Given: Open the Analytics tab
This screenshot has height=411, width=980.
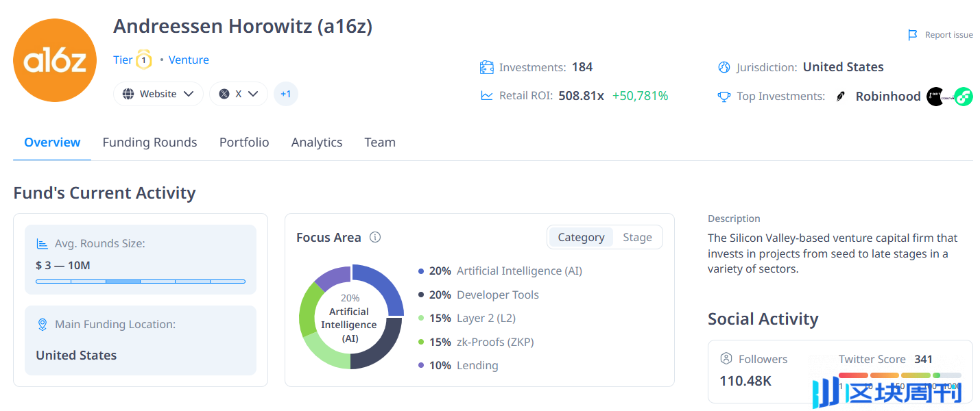Looking at the screenshot, I should 317,142.
